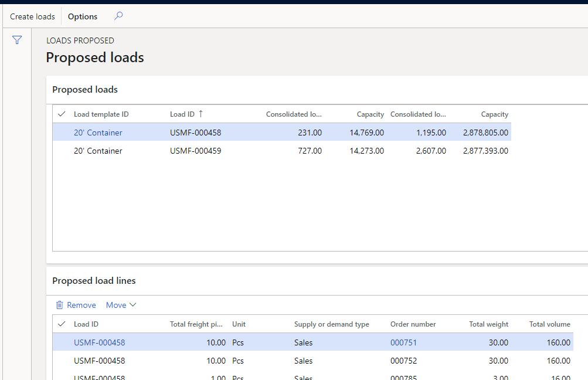
Task: Click Load ID header in Proposed loads grid
Action: point(182,114)
